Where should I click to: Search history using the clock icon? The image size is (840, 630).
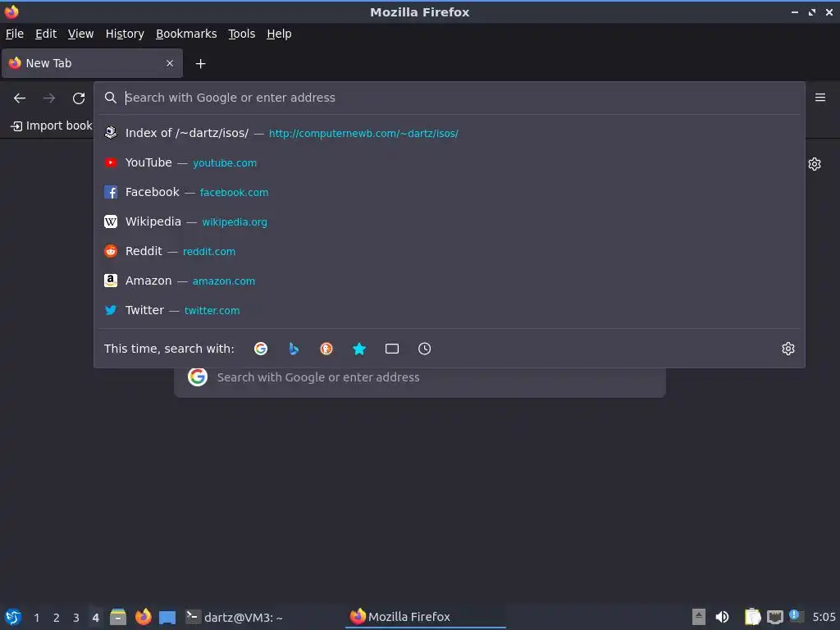[424, 349]
